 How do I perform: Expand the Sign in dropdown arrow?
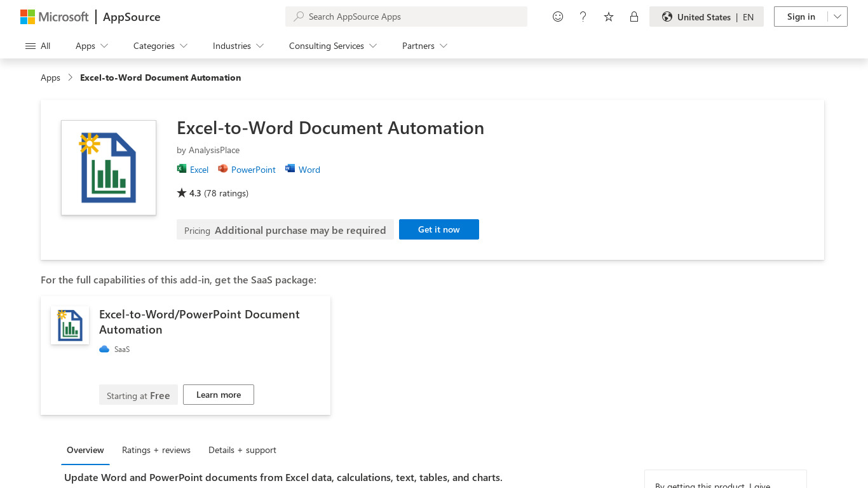pos(837,17)
